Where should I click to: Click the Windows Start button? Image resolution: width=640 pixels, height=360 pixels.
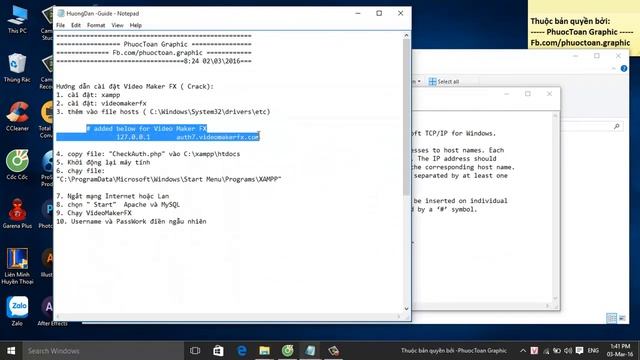(x=11, y=351)
